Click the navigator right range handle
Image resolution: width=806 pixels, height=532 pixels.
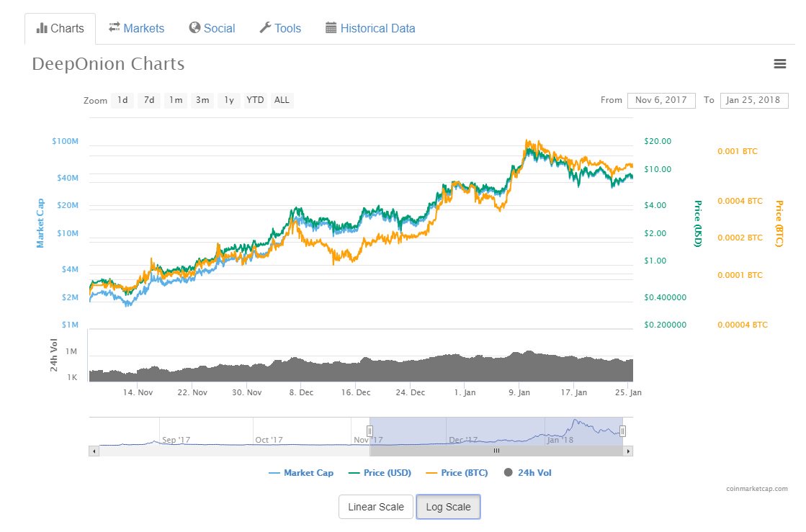622,430
